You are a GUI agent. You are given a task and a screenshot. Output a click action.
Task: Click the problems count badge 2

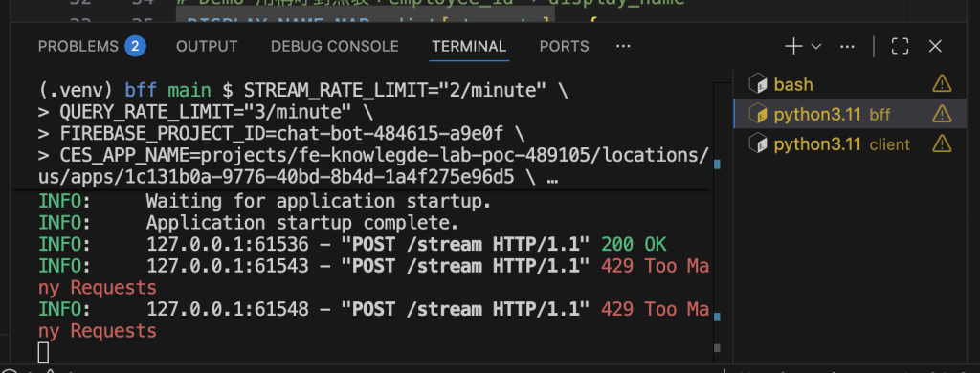(x=135, y=46)
